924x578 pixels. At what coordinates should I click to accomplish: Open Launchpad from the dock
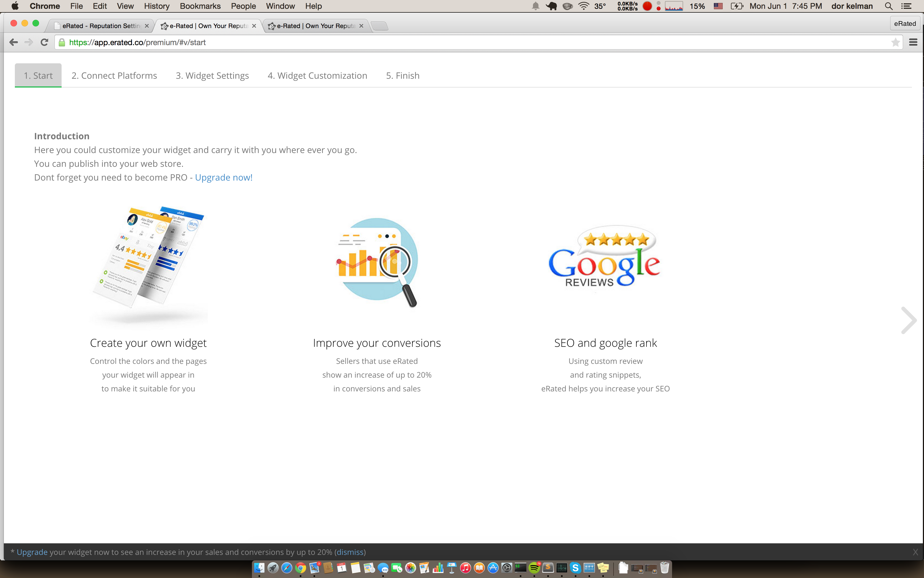click(x=273, y=568)
